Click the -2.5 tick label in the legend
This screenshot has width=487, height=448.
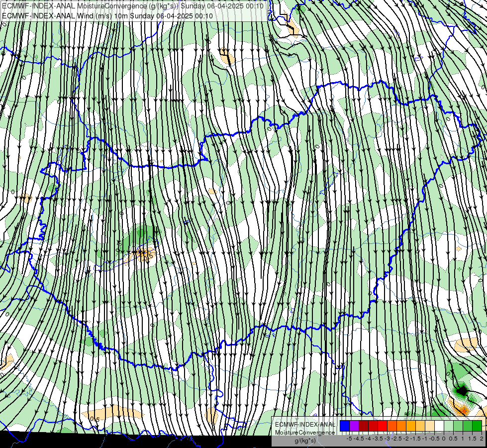coord(396,439)
